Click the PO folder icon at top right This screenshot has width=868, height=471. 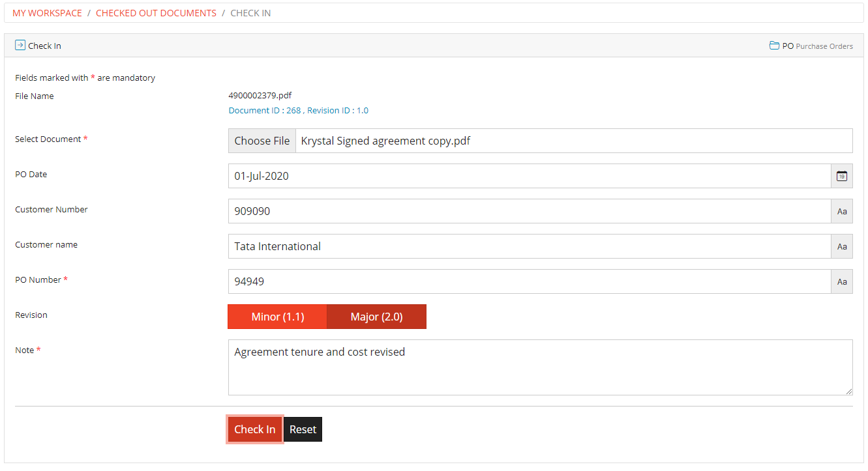(x=774, y=46)
